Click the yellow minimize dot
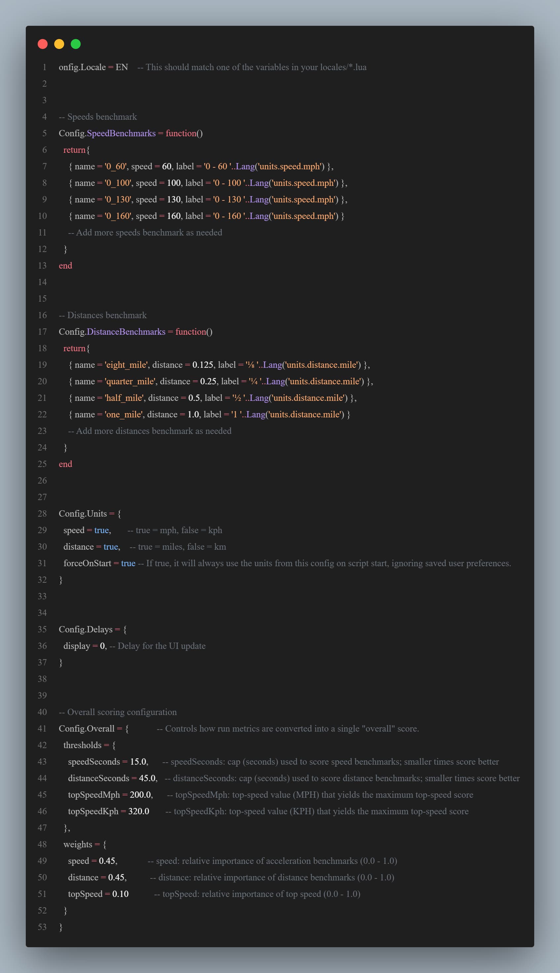 59,44
